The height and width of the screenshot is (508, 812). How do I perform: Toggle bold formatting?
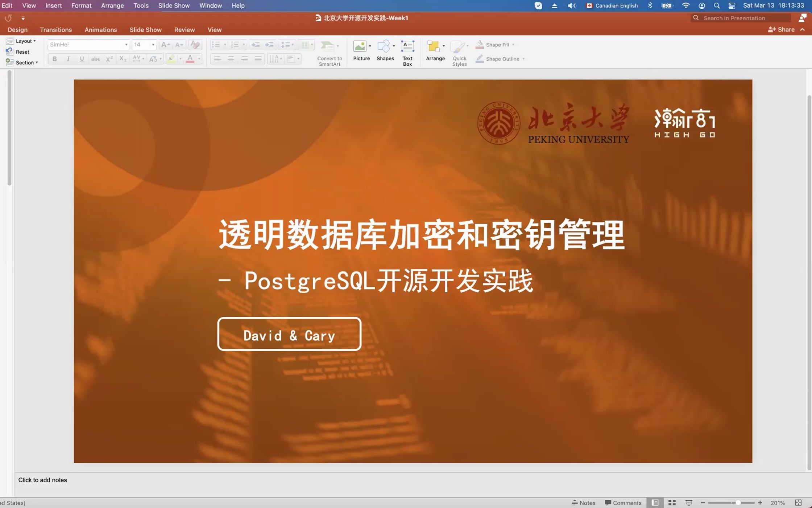pos(54,58)
